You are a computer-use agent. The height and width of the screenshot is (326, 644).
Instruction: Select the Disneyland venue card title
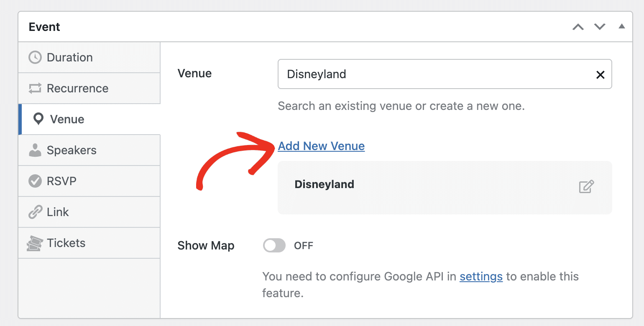(x=325, y=184)
